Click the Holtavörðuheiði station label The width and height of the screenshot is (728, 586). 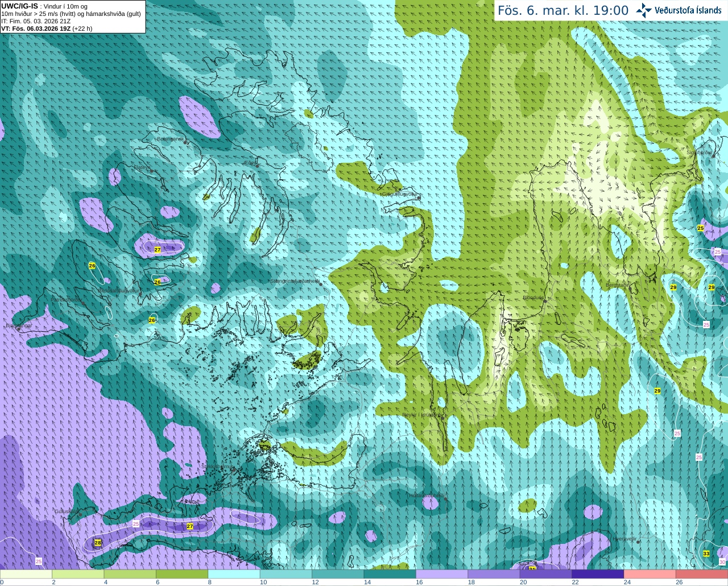427,496
